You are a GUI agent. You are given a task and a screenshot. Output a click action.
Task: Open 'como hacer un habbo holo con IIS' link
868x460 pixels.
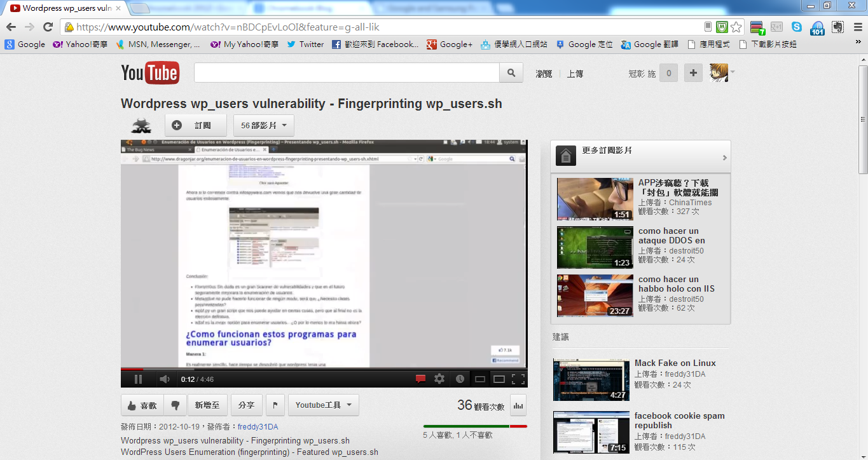(677, 284)
